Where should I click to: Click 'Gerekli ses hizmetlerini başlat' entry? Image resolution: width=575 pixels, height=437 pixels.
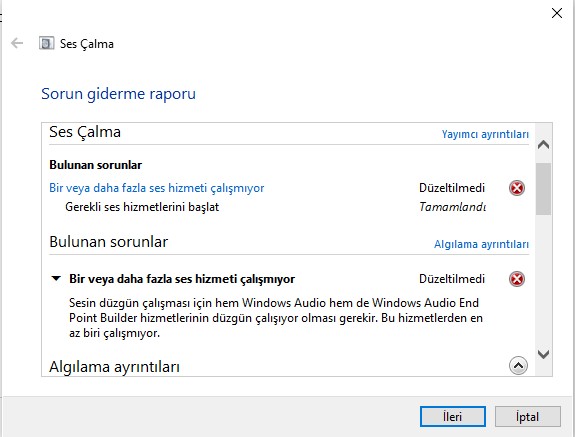click(142, 207)
